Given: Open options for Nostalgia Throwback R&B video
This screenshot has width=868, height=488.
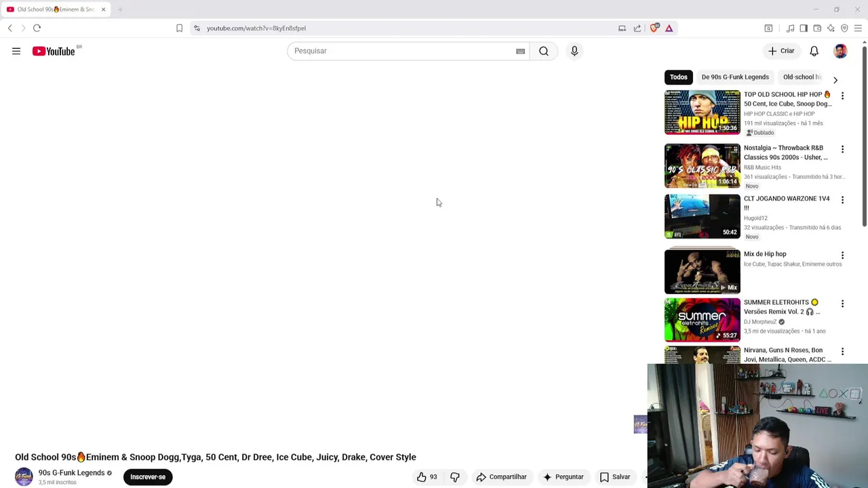Looking at the screenshot, I should pos(842,149).
